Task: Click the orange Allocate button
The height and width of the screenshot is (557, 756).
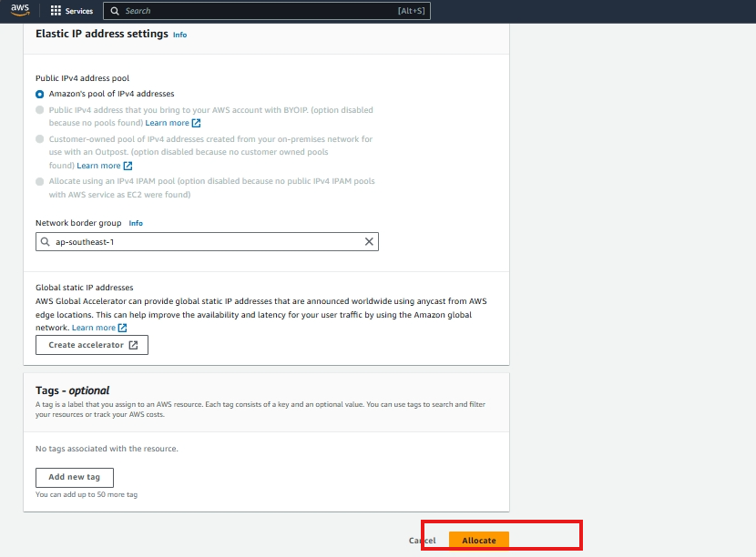Action: point(479,541)
